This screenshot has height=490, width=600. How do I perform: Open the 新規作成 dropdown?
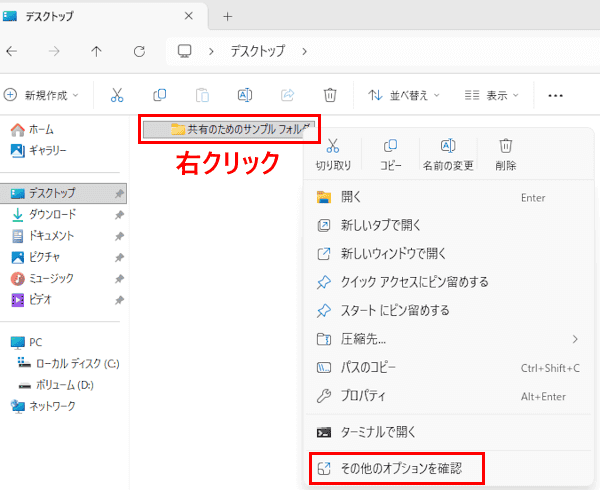pyautogui.click(x=41, y=95)
